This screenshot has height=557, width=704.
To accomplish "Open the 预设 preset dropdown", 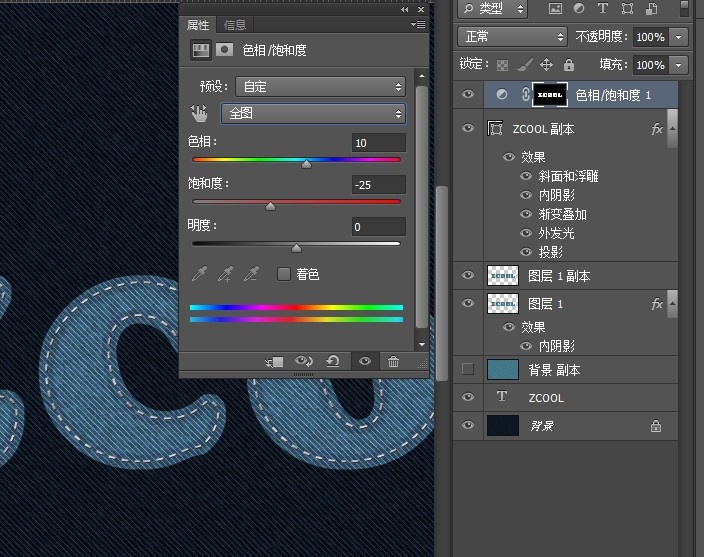I will click(x=320, y=87).
